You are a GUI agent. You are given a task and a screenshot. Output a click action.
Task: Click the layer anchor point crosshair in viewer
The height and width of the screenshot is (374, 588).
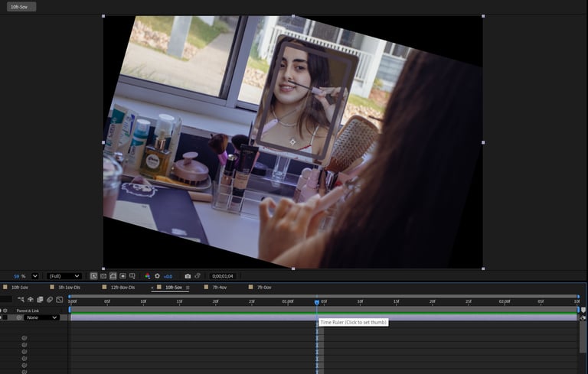[293, 142]
